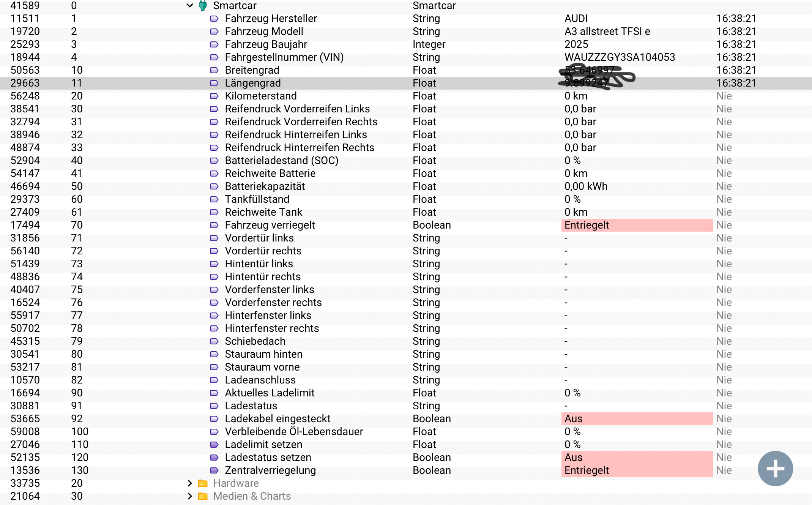The width and height of the screenshot is (812, 505).
Task: Open the Hardware category
Action: pos(236,483)
